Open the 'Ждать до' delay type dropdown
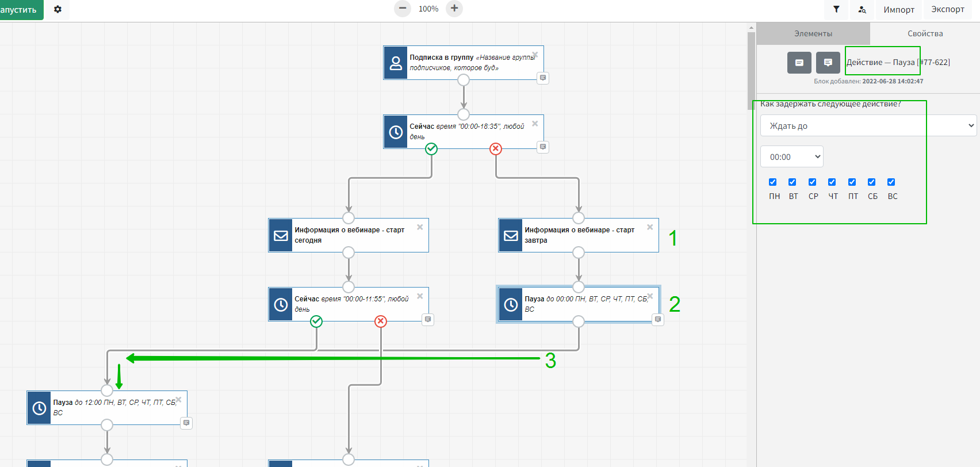980x467 pixels. pyautogui.click(x=868, y=126)
